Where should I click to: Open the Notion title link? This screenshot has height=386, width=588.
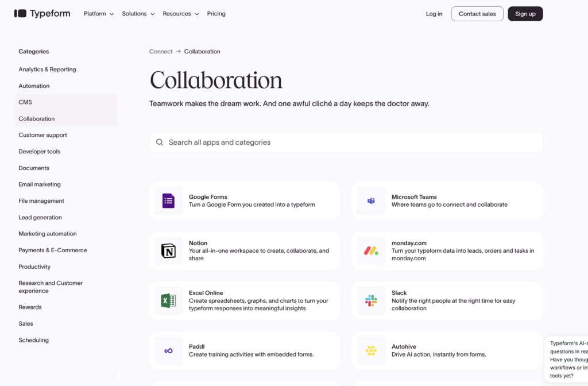pos(198,243)
